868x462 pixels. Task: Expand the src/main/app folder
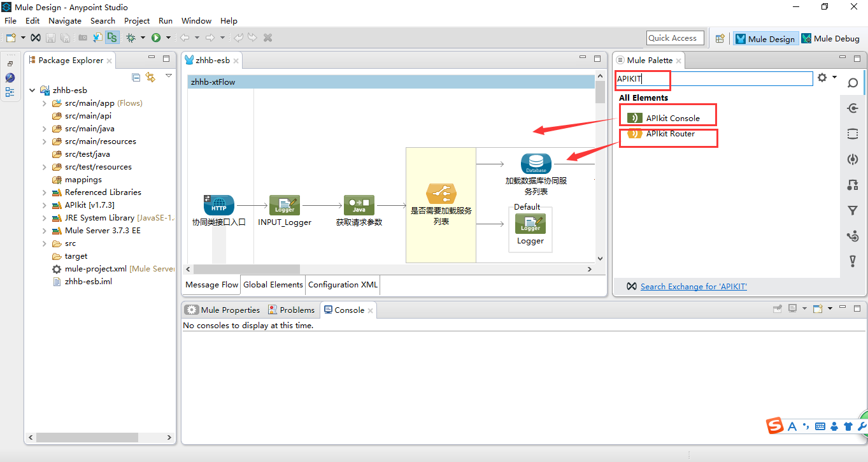(x=44, y=103)
